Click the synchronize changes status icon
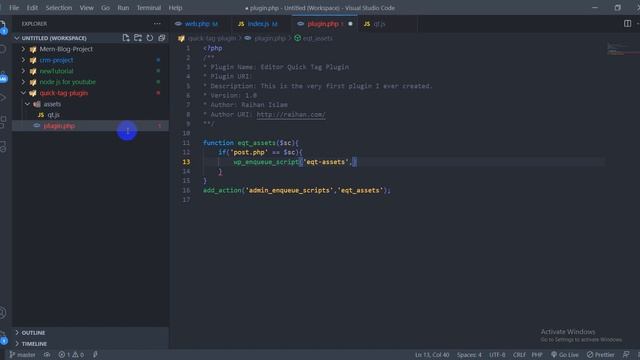The width and height of the screenshot is (640, 360). [47, 355]
